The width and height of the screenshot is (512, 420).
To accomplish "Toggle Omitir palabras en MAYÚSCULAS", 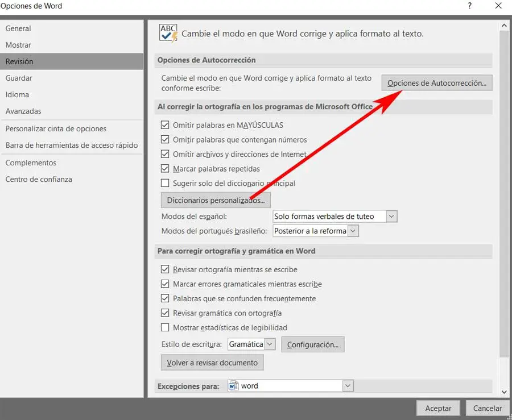I will (x=165, y=125).
